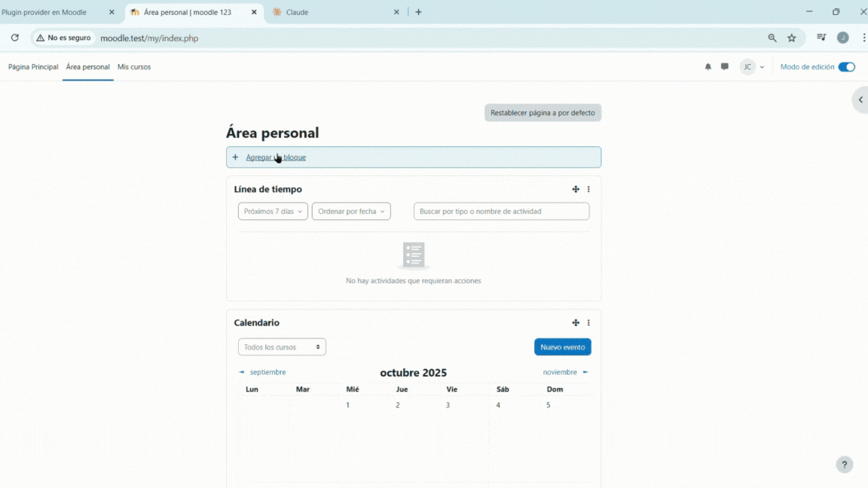Click the move icon on Calendario block

[576, 322]
